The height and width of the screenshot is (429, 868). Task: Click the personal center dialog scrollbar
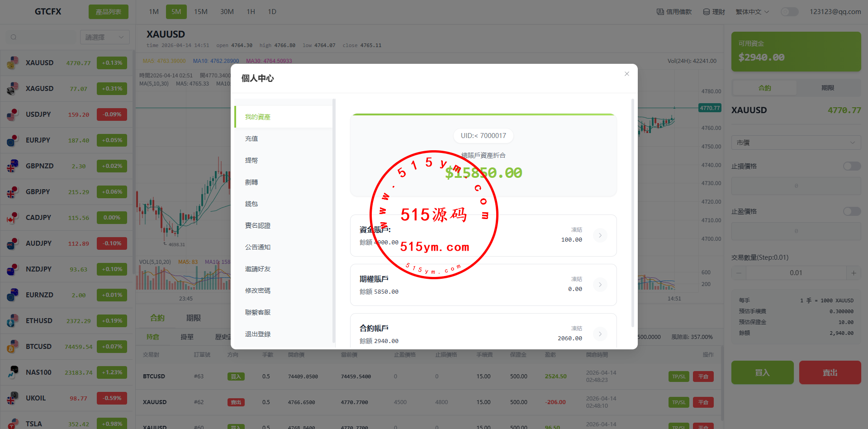tap(632, 213)
